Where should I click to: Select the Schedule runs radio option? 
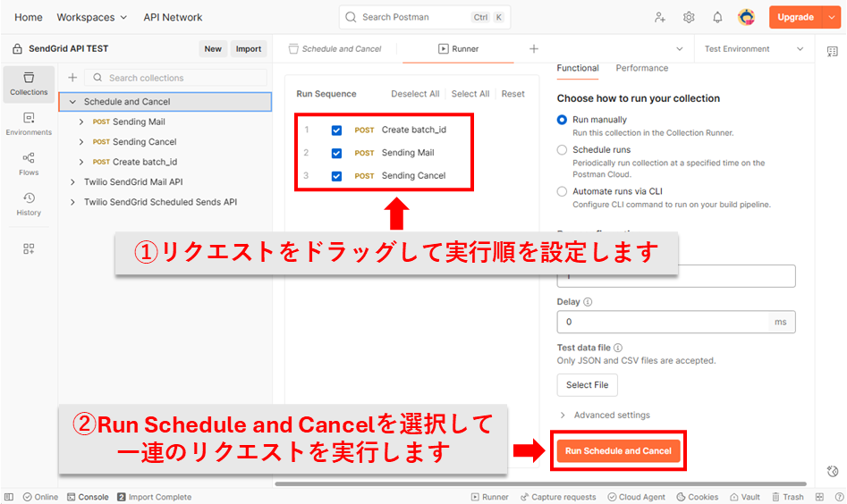click(x=562, y=150)
